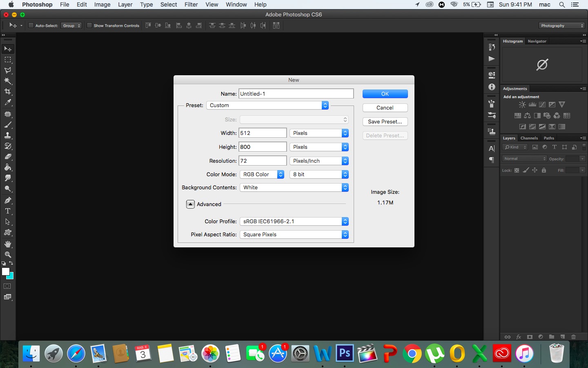The width and height of the screenshot is (588, 368).
Task: Switch to the Paths tab
Action: tap(549, 138)
